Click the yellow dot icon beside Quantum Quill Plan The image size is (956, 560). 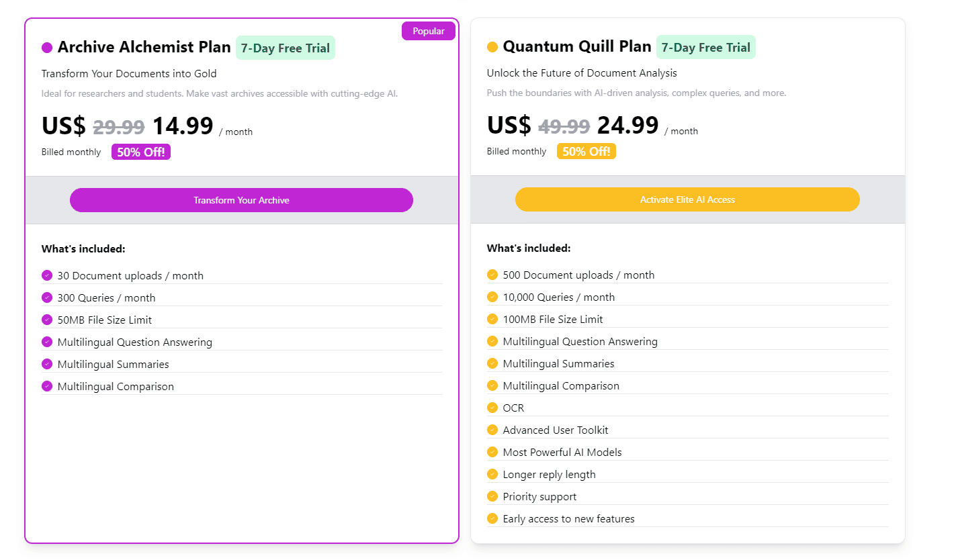point(492,47)
